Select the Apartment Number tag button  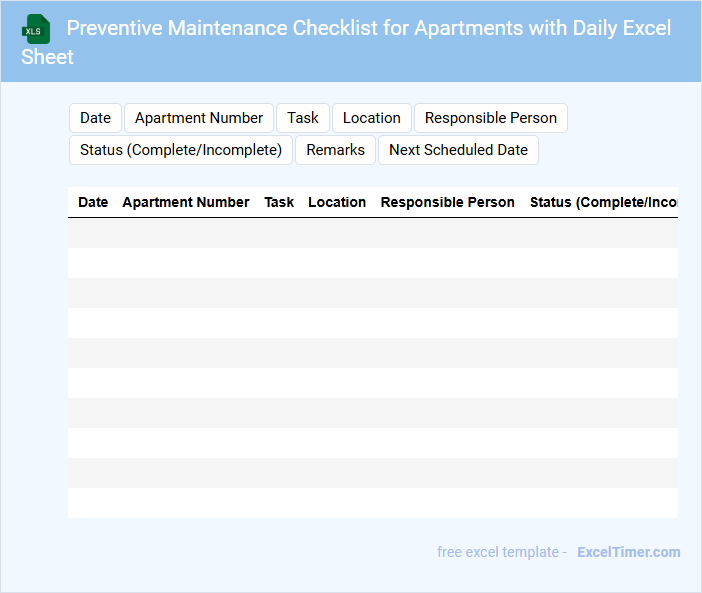click(199, 118)
